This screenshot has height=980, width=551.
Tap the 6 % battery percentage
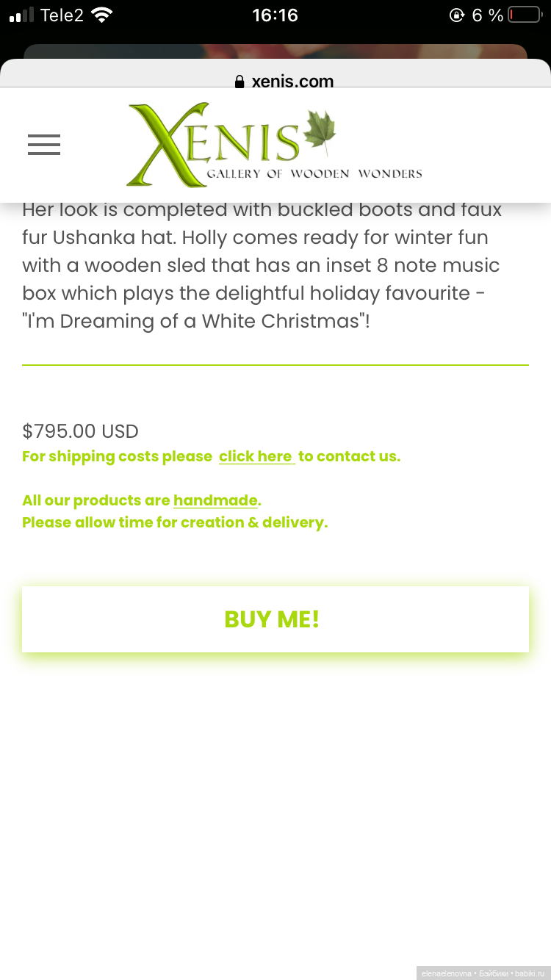tap(487, 15)
